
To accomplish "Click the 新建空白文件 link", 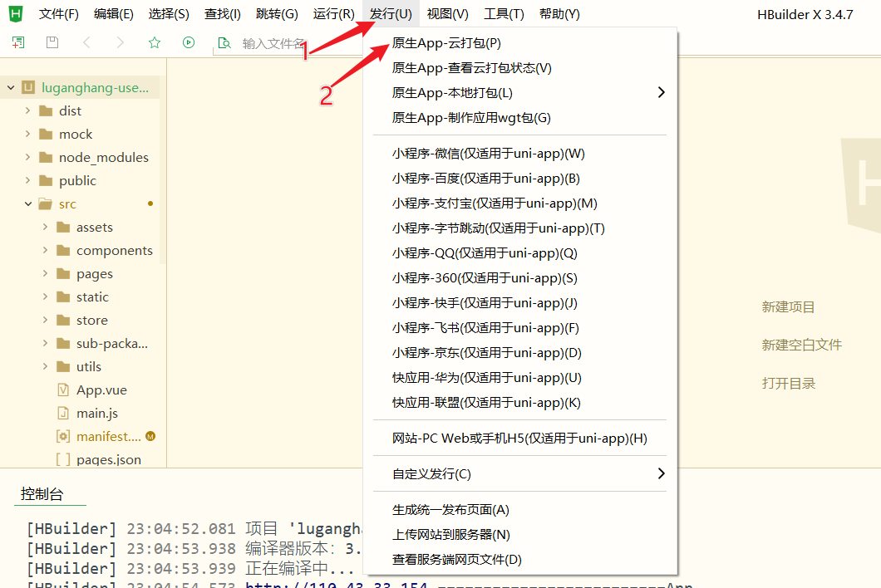I will [801, 345].
